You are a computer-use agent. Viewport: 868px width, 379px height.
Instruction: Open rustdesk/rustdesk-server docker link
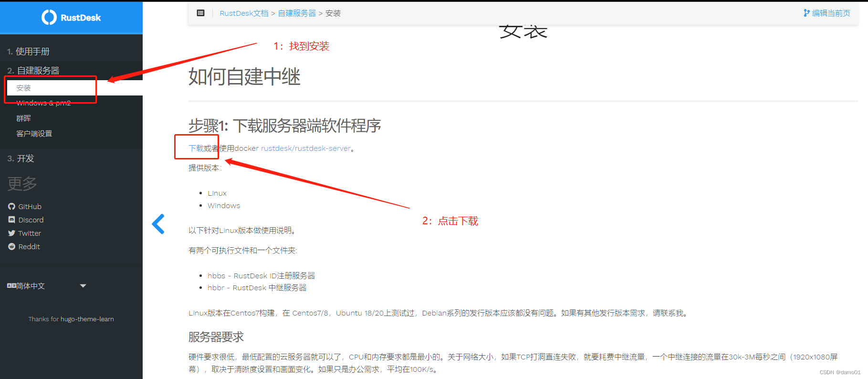coord(306,148)
